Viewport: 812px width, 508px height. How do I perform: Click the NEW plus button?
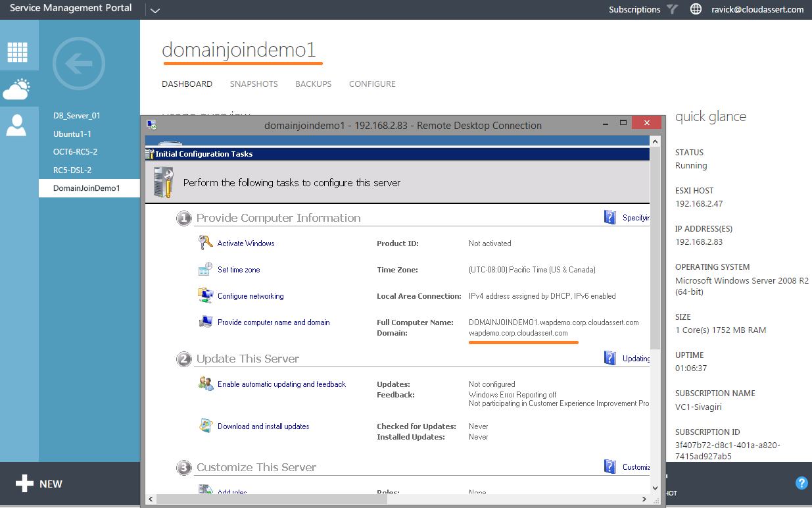pos(39,484)
